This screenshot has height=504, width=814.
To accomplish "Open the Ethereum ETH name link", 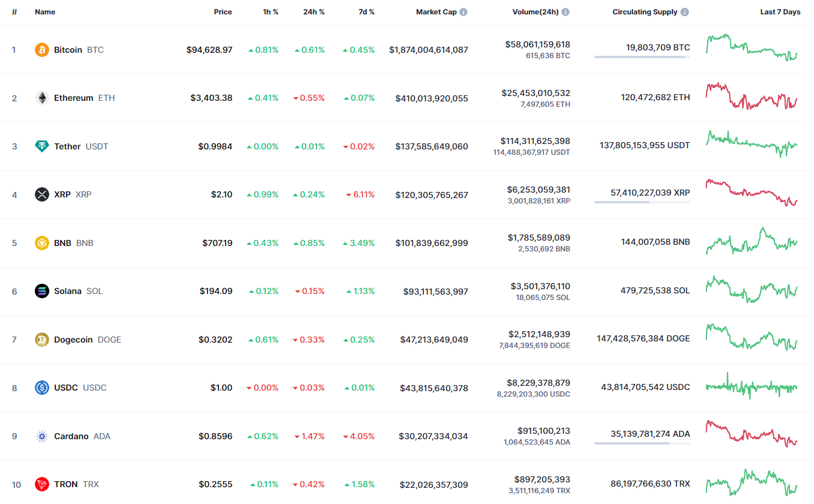I will [84, 98].
